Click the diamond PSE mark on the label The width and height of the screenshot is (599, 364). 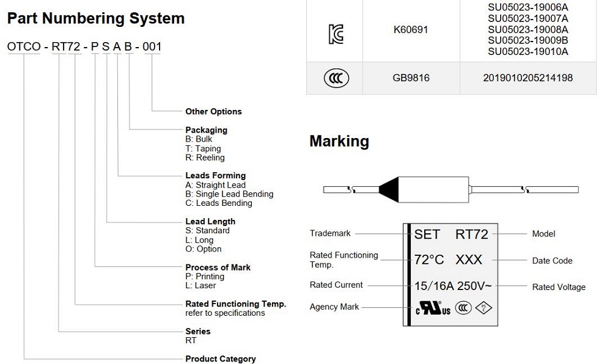[483, 308]
